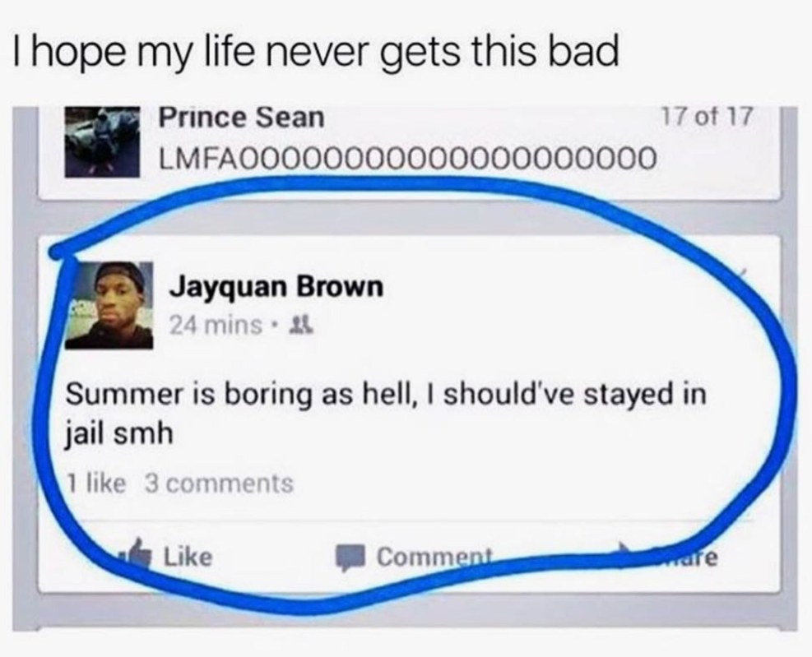Open the 24 mins timestamp link

(216, 325)
